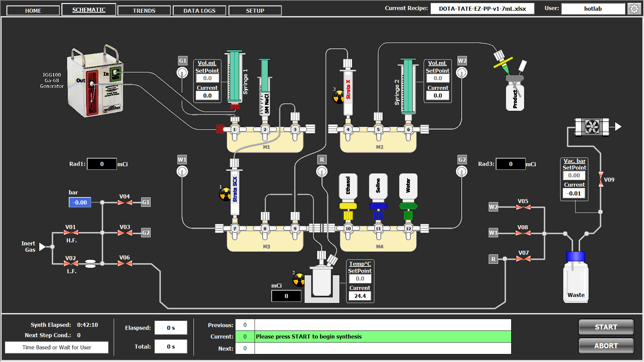This screenshot has height=362, width=644.
Task: Switch to the TRENDS tab
Action: (144, 10)
